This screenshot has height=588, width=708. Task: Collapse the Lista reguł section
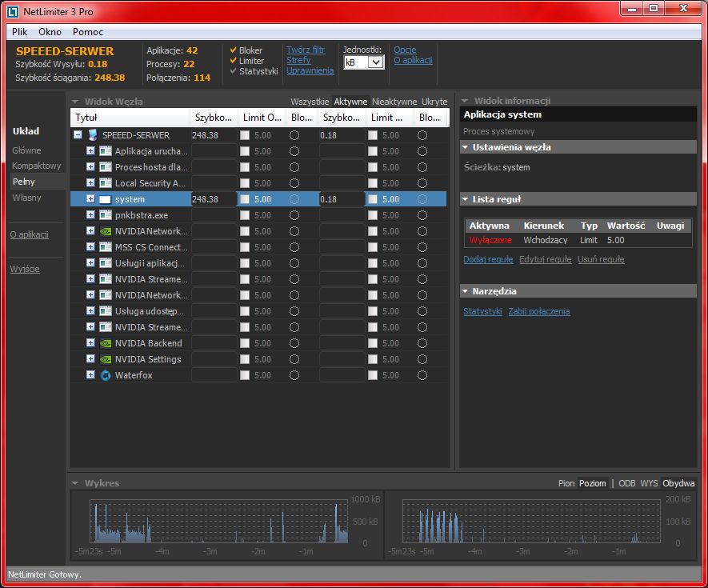465,199
